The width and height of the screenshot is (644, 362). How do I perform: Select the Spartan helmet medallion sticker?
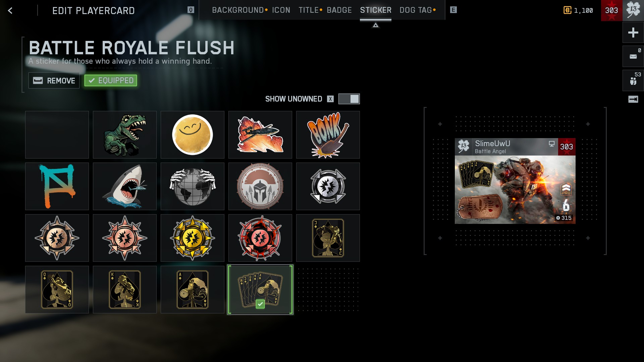260,186
